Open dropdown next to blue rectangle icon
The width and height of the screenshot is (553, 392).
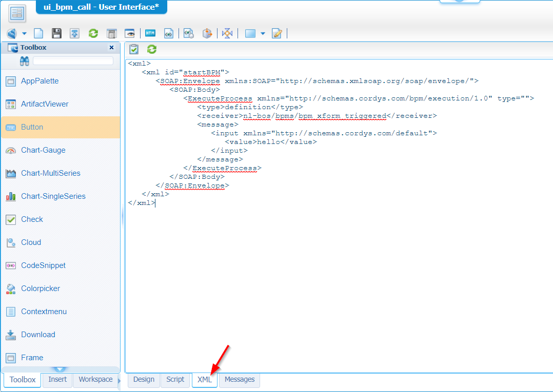[263, 34]
